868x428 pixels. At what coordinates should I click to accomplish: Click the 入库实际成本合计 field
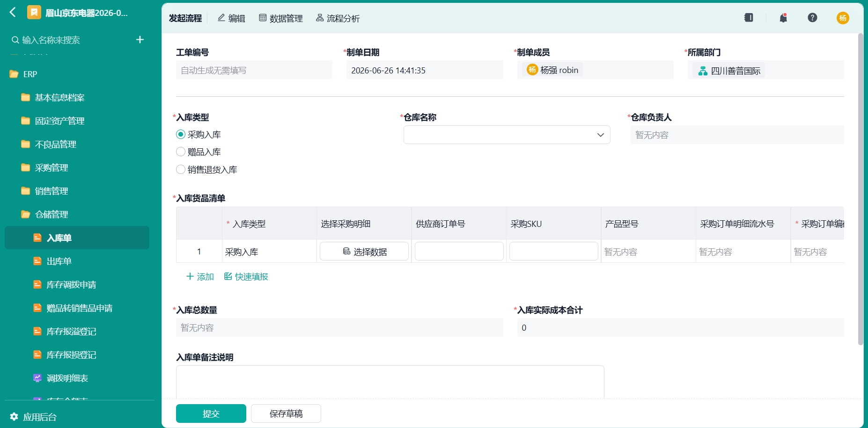point(680,327)
